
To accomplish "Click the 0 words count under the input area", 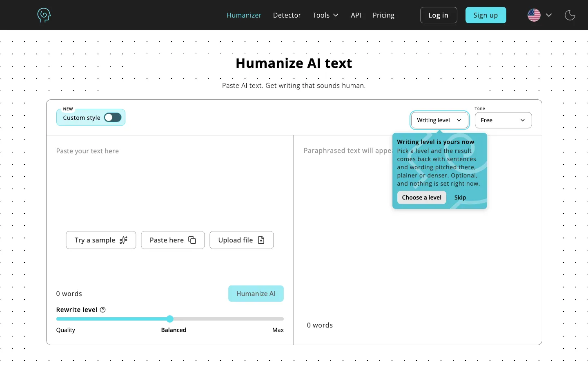I will tap(69, 294).
